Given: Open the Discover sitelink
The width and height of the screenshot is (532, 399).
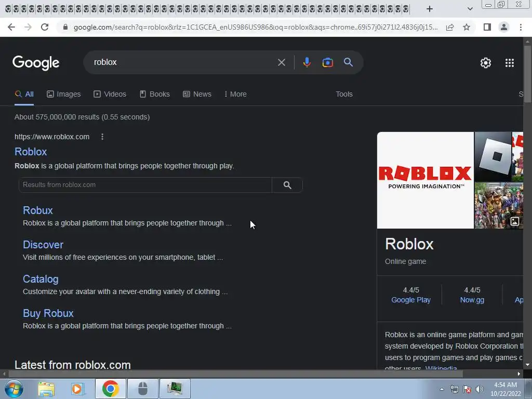Looking at the screenshot, I should (43, 245).
